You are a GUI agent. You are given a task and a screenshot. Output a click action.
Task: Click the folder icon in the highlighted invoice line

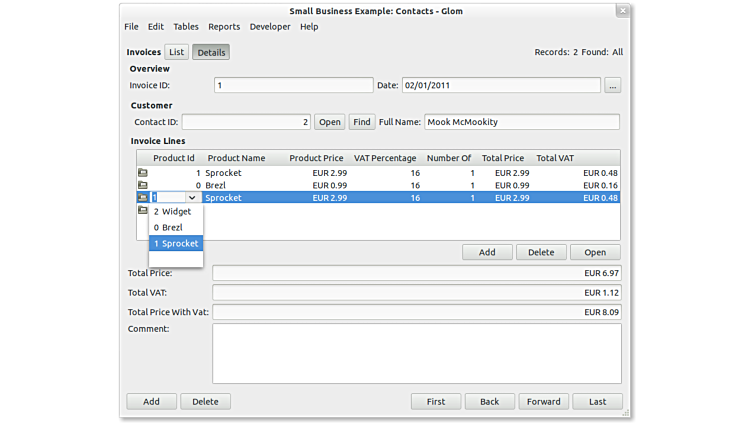point(142,198)
